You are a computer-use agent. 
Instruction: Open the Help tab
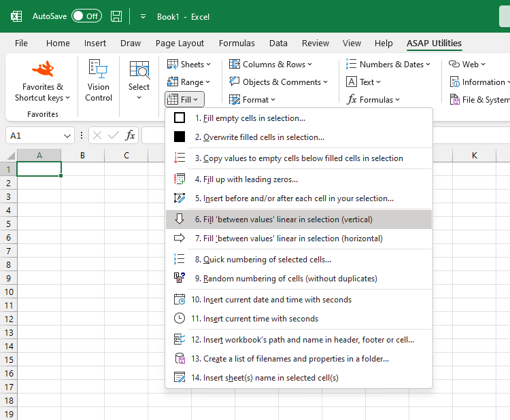tap(384, 43)
